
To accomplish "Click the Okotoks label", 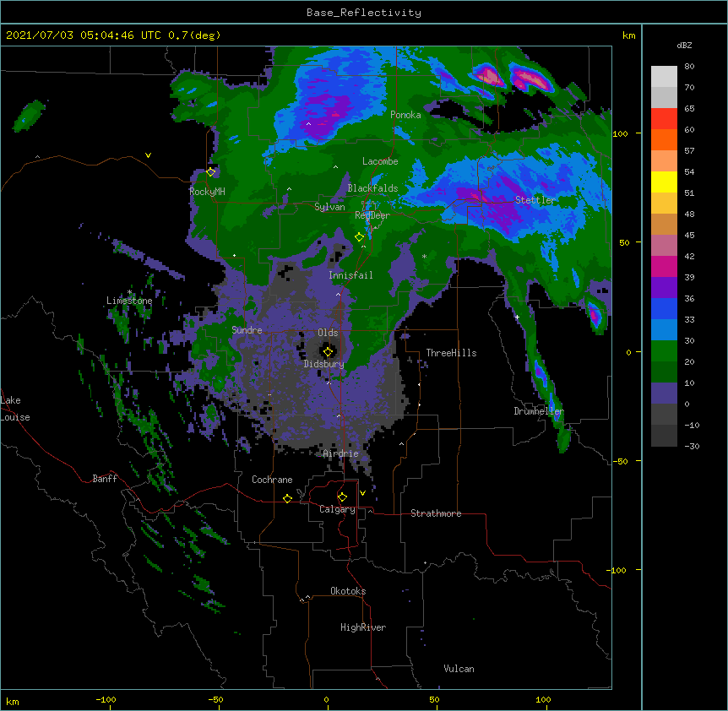I will pyautogui.click(x=348, y=591).
